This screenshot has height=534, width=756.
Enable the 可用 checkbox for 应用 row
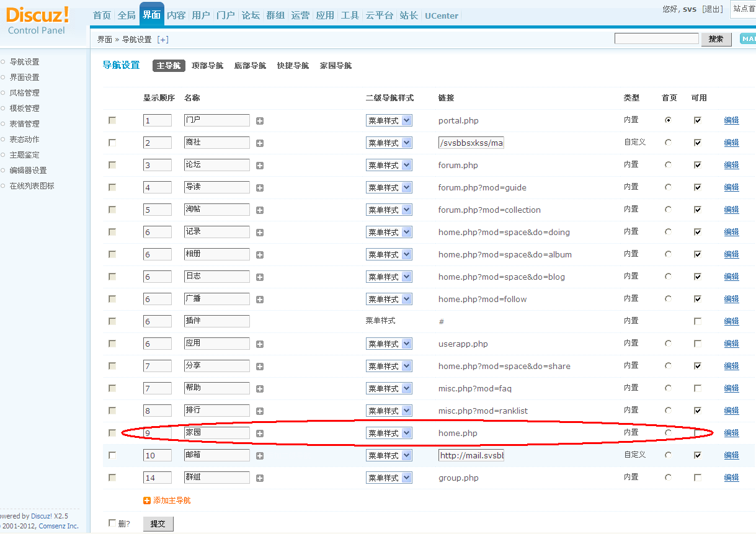tap(698, 344)
